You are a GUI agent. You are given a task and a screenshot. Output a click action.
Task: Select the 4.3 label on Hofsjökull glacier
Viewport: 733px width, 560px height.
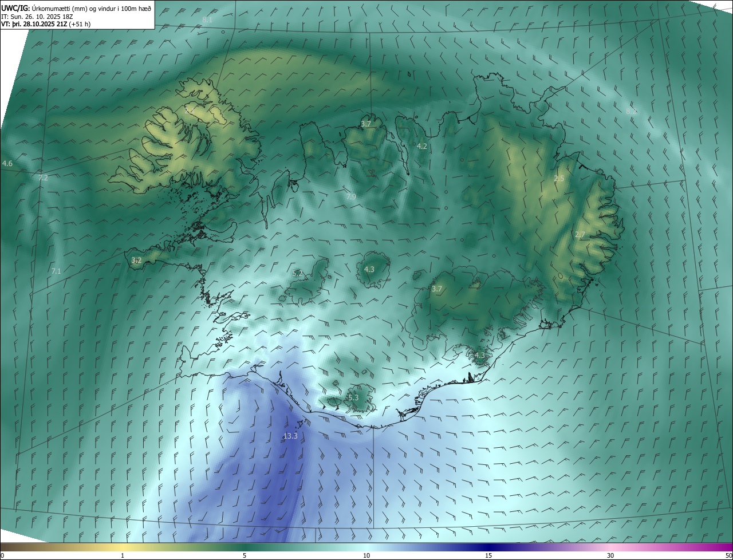coord(369,269)
